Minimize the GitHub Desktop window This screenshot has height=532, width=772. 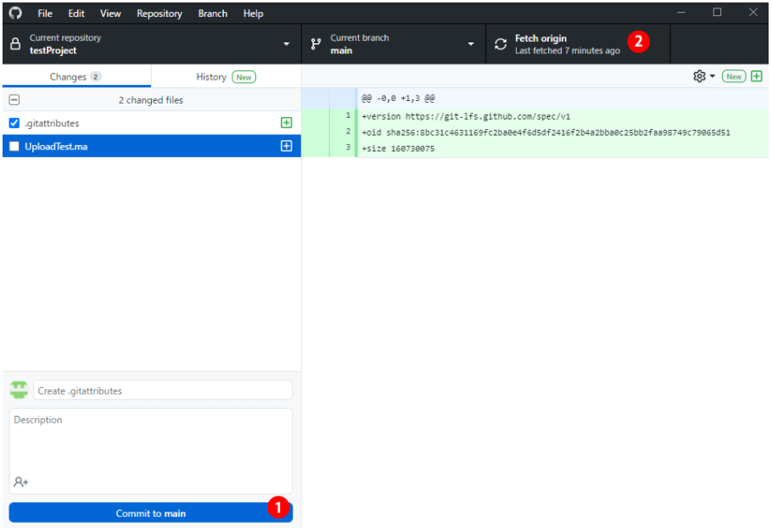[x=681, y=13]
